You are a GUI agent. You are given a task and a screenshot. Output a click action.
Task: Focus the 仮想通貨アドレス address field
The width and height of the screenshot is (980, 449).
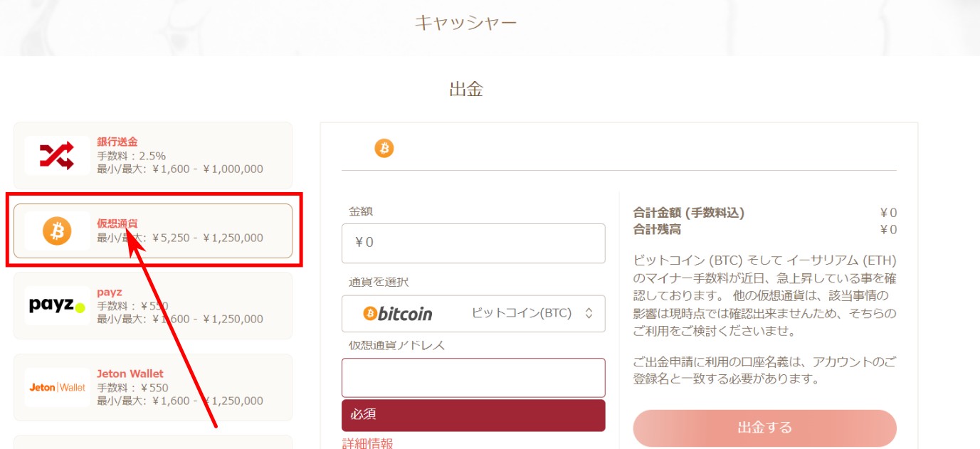tap(473, 378)
